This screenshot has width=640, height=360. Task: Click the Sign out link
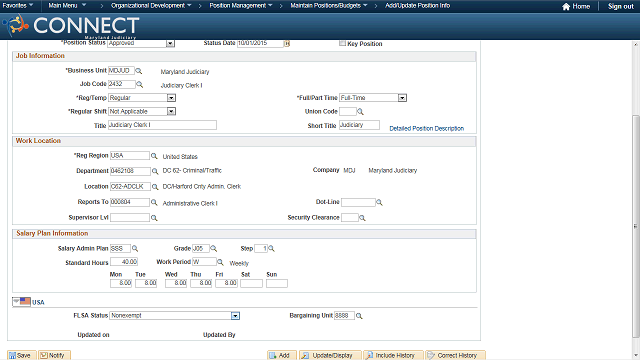[621, 7]
